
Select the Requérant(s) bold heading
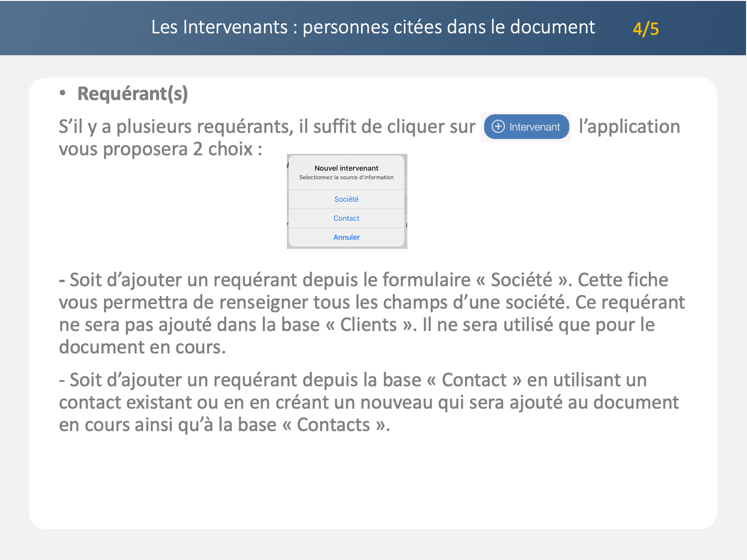pyautogui.click(x=132, y=94)
